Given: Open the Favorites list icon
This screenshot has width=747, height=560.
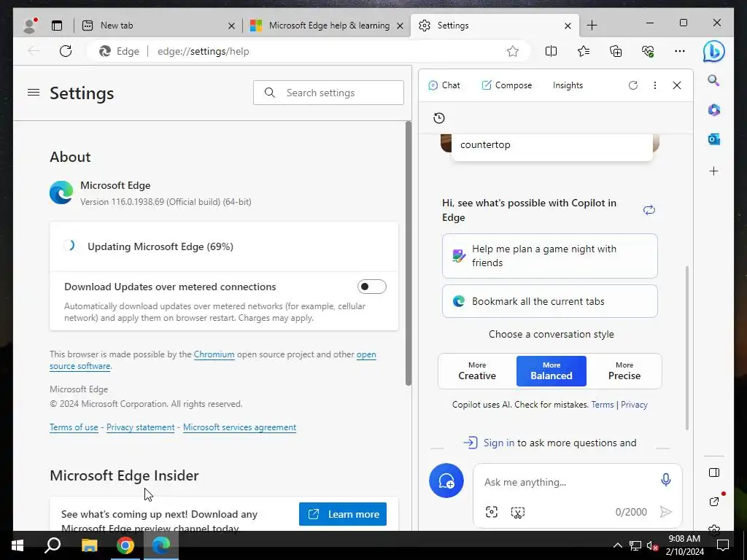Looking at the screenshot, I should coord(583,51).
